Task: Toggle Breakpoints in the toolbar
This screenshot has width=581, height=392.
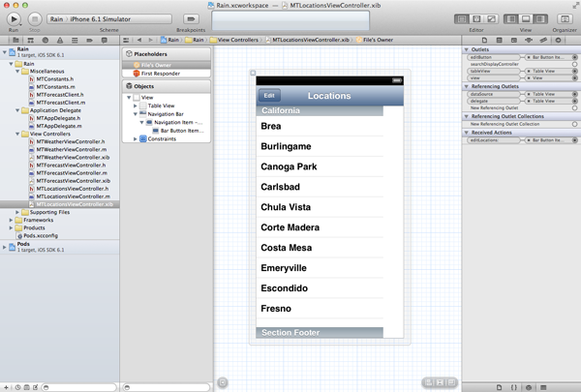Action: tap(191, 19)
